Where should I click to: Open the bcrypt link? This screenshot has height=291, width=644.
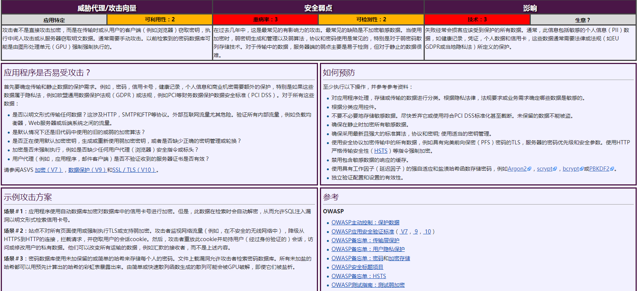(571, 169)
